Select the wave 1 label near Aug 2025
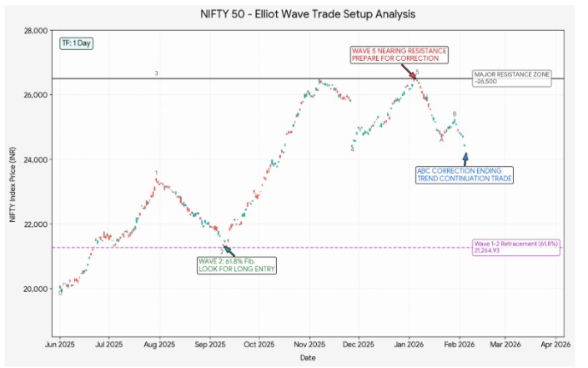This screenshot has width=588, height=368. point(156,173)
